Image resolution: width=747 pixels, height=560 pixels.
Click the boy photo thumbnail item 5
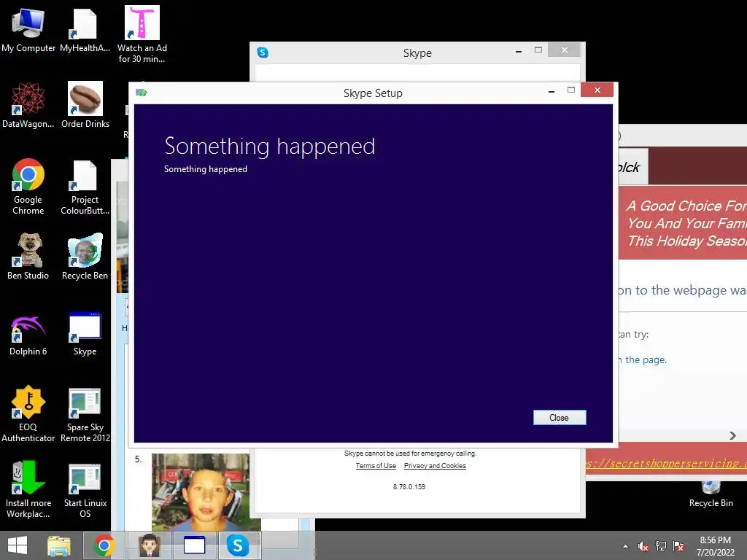pyautogui.click(x=201, y=492)
